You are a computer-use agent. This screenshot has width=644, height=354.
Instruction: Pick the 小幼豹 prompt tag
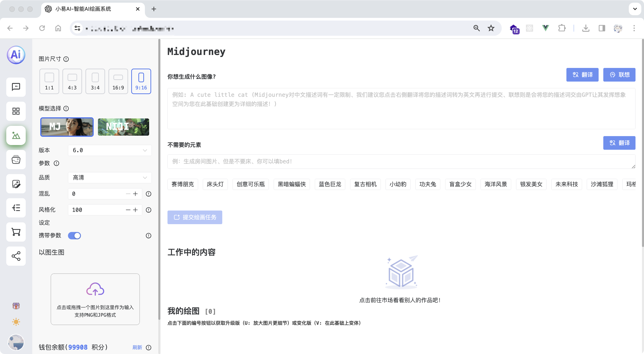click(398, 184)
